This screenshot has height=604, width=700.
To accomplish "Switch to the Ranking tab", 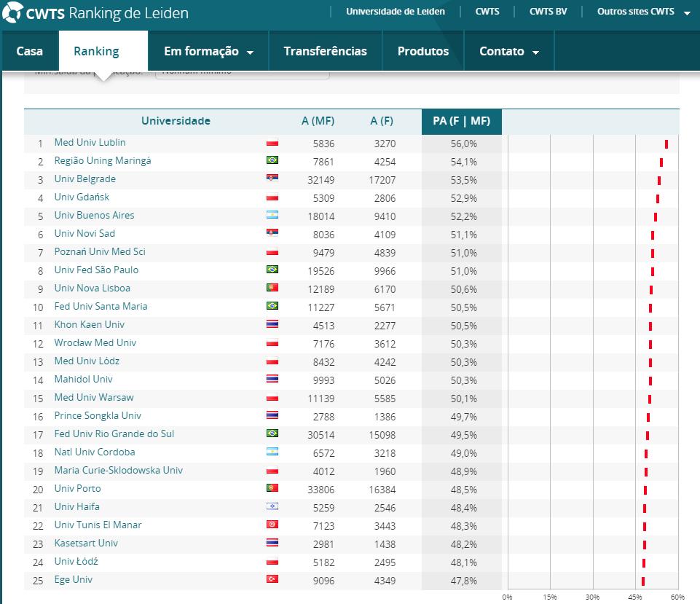I will coord(96,51).
